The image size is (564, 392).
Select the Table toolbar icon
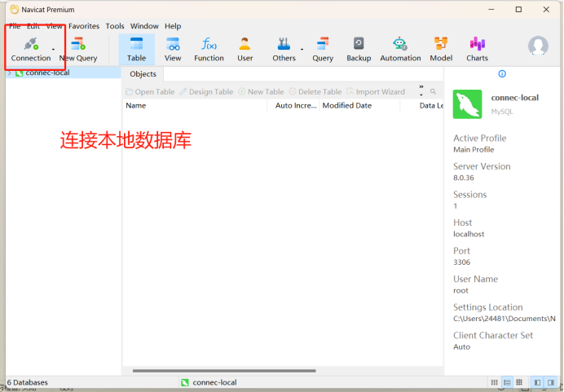[x=136, y=49]
